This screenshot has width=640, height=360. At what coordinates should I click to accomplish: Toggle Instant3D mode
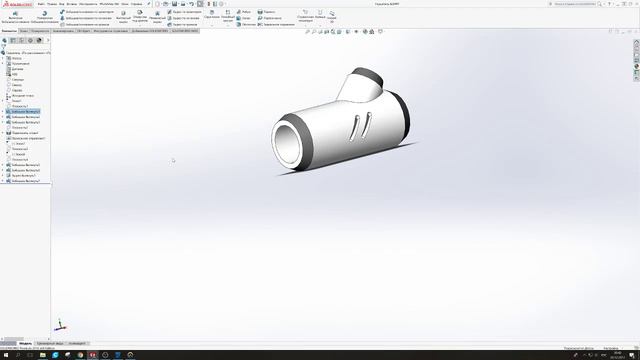pyautogui.click(x=332, y=16)
